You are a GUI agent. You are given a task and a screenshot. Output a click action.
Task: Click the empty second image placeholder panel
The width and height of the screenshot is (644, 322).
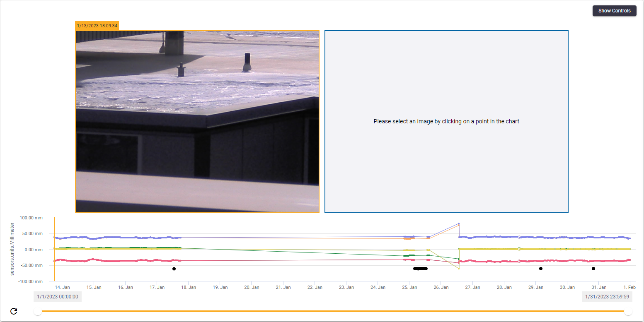click(x=446, y=122)
